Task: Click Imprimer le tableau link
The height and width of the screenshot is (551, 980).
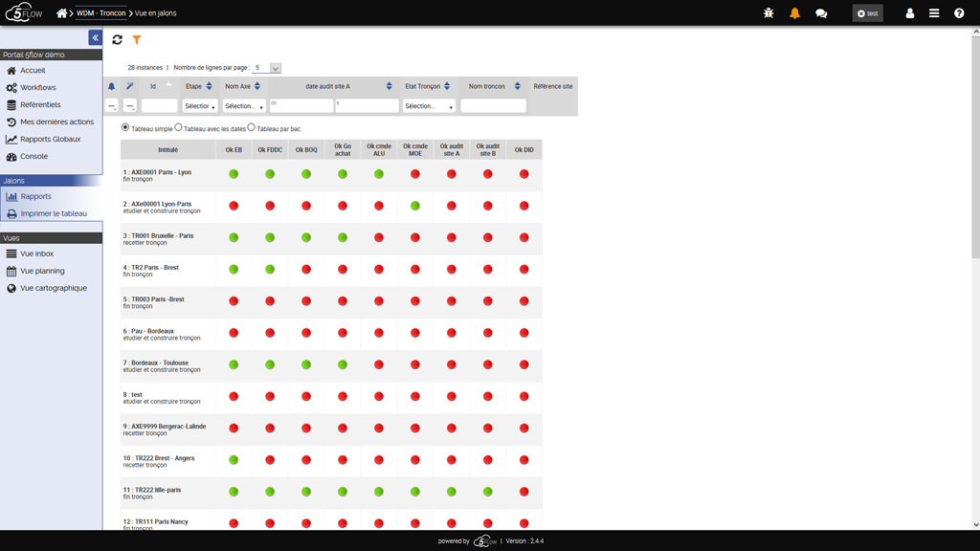Action: click(x=54, y=214)
